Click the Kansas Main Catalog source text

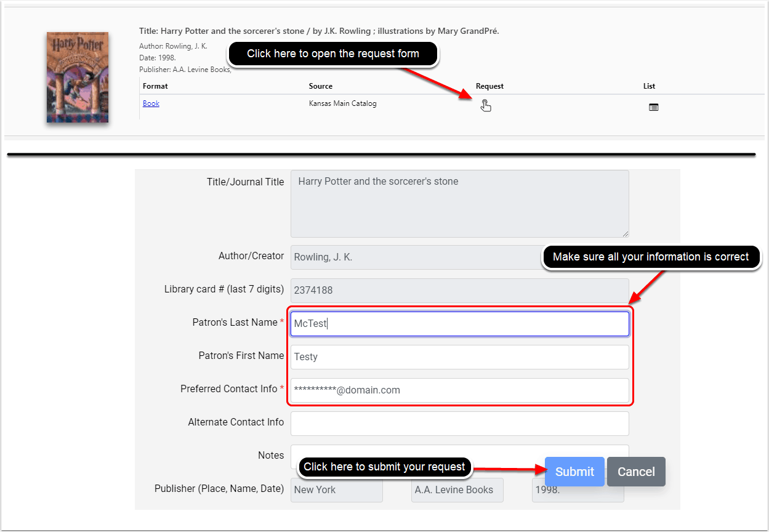coord(343,103)
